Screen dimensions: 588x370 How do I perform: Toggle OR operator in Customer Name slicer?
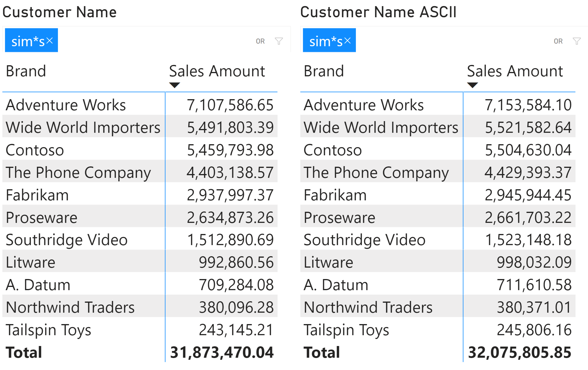(260, 41)
